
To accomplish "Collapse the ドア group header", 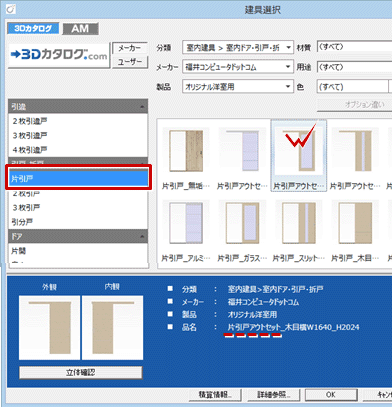I will (x=78, y=236).
